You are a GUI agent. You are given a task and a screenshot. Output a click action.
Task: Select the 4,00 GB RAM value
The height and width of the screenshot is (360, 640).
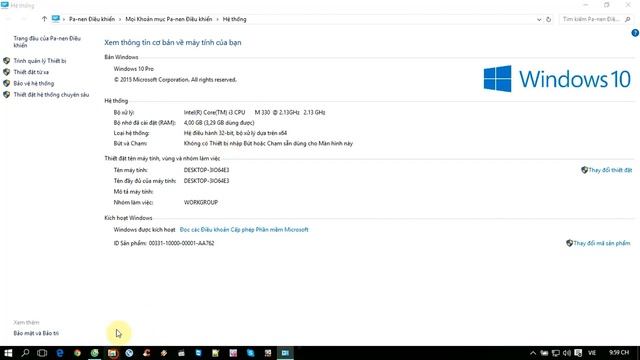pos(219,123)
